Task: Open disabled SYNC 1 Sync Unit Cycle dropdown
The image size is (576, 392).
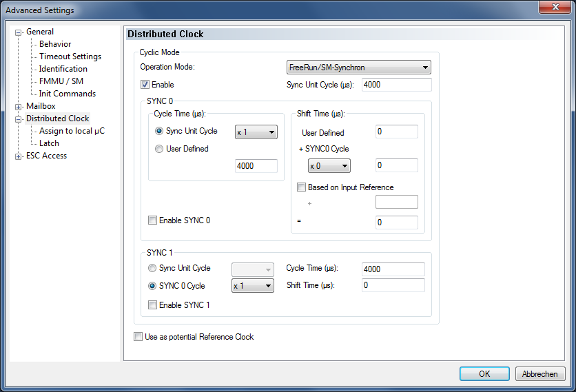Action: [253, 269]
